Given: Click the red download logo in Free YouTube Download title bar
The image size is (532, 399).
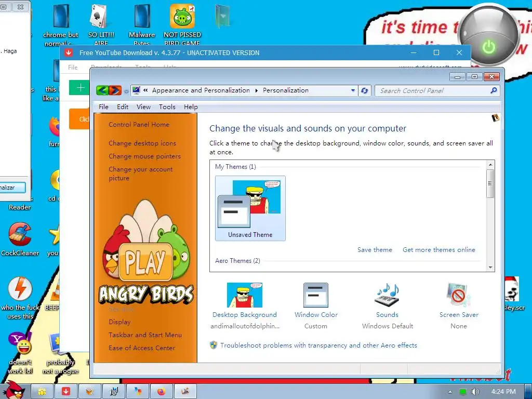Looking at the screenshot, I should click(x=69, y=52).
